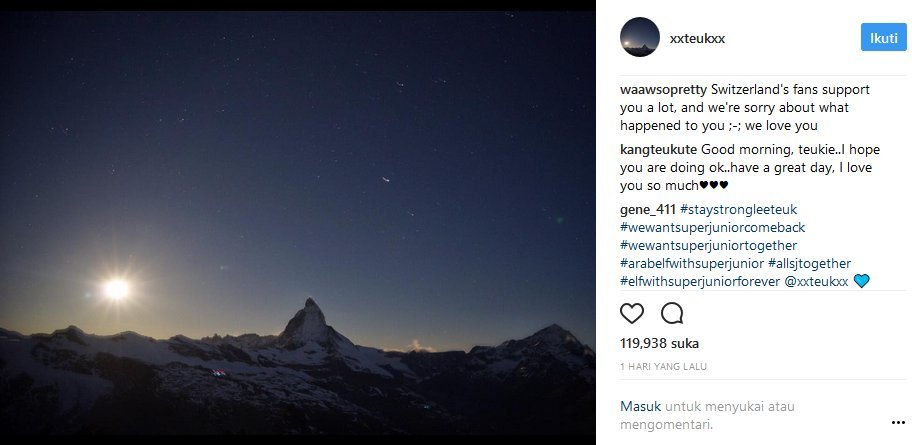This screenshot has width=912, height=445.
Task: Click the '1 hari yang lalu' timestamp
Action: tap(664, 366)
